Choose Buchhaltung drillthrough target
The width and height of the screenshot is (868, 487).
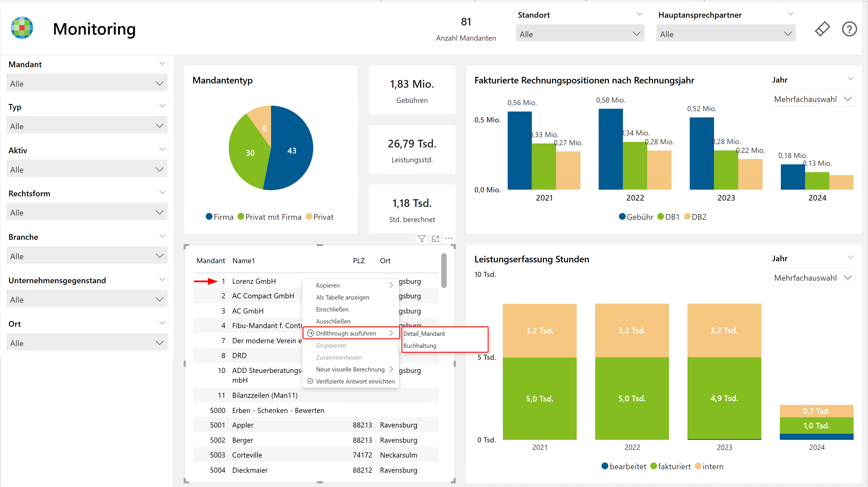click(445, 346)
